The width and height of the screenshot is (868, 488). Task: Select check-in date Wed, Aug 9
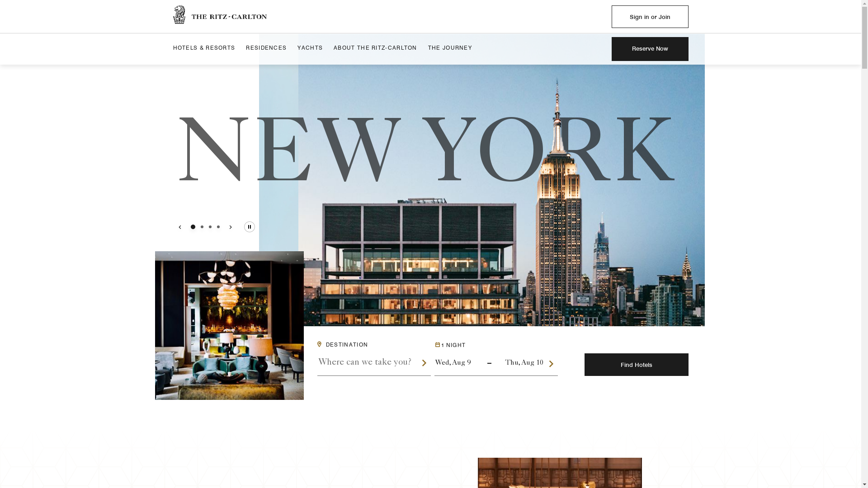(x=453, y=363)
